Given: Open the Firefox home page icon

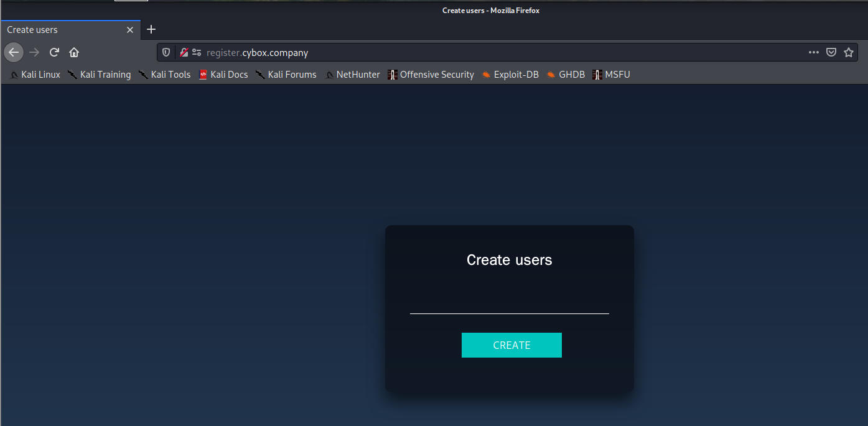Looking at the screenshot, I should pos(74,52).
